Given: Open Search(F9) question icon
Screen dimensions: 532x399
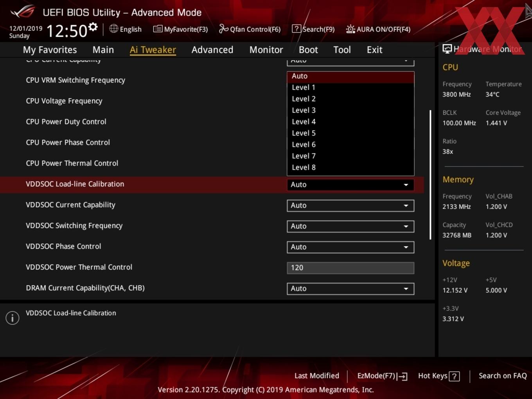Looking at the screenshot, I should [x=297, y=29].
